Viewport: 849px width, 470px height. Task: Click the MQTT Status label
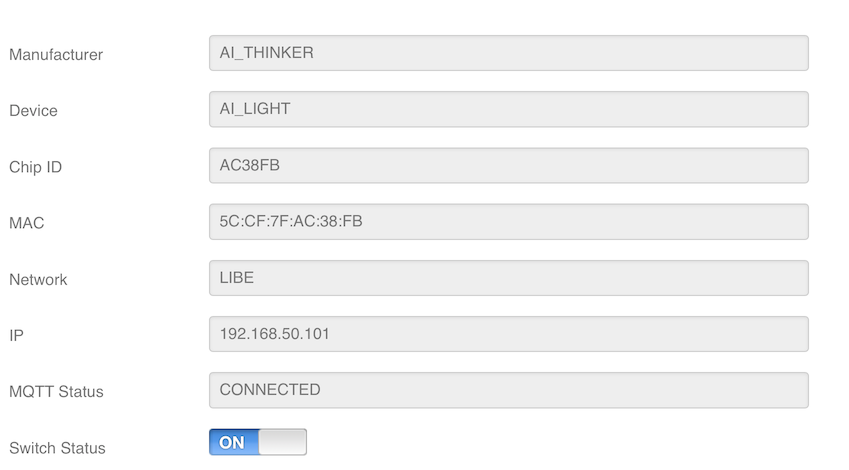(56, 392)
